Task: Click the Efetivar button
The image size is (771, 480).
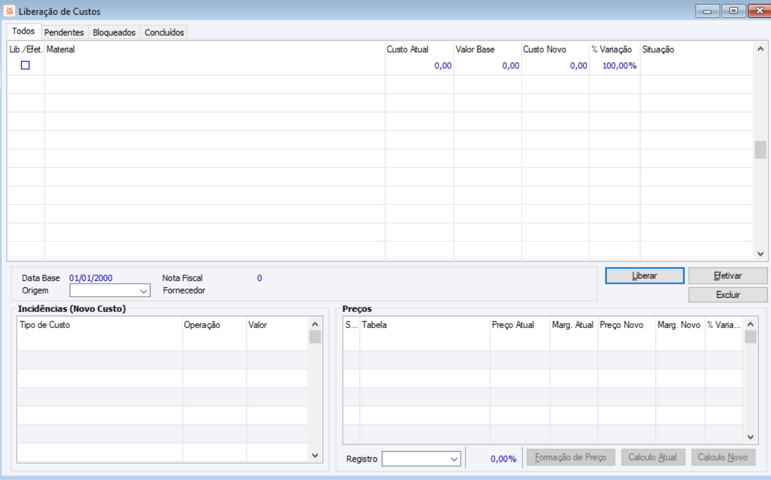Action: [x=728, y=276]
